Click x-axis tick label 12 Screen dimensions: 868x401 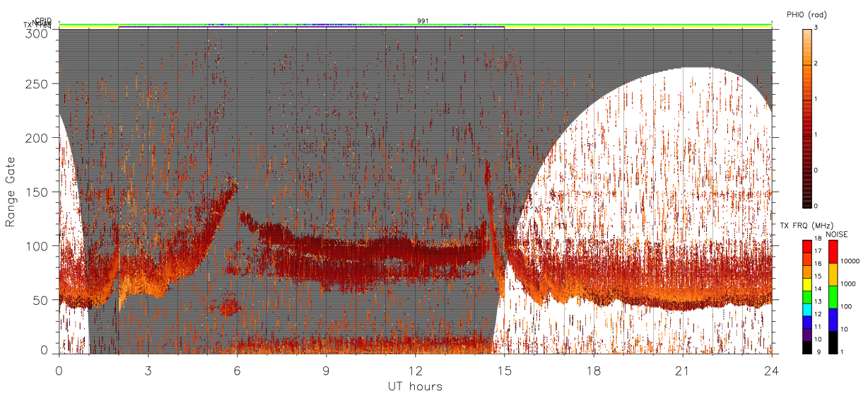tap(415, 370)
